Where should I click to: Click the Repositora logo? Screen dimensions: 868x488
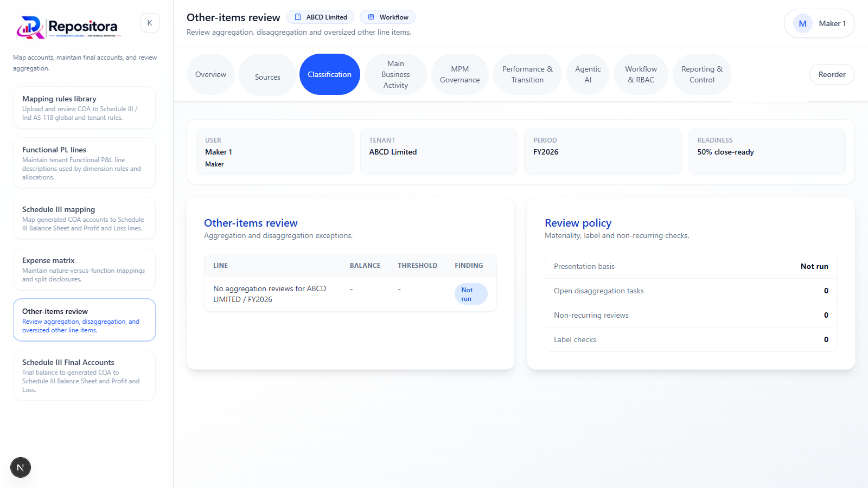coord(68,27)
